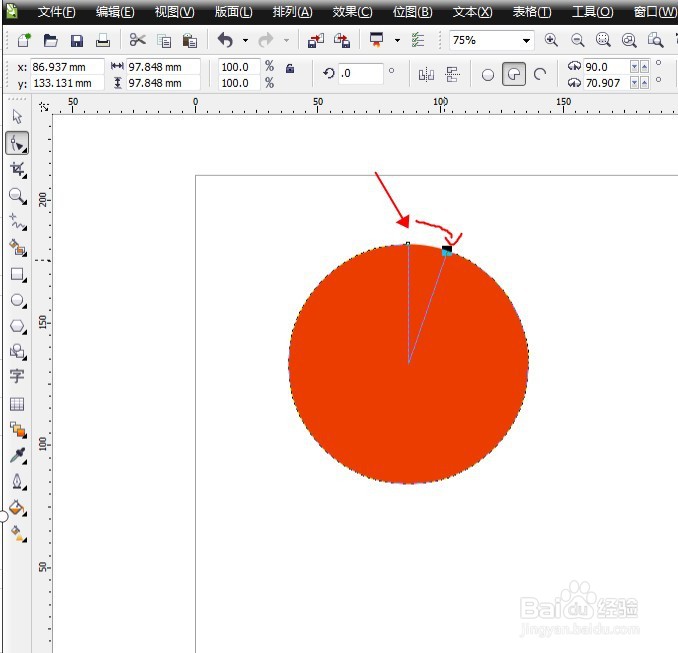
Task: Select the Crop tool
Action: pos(18,169)
